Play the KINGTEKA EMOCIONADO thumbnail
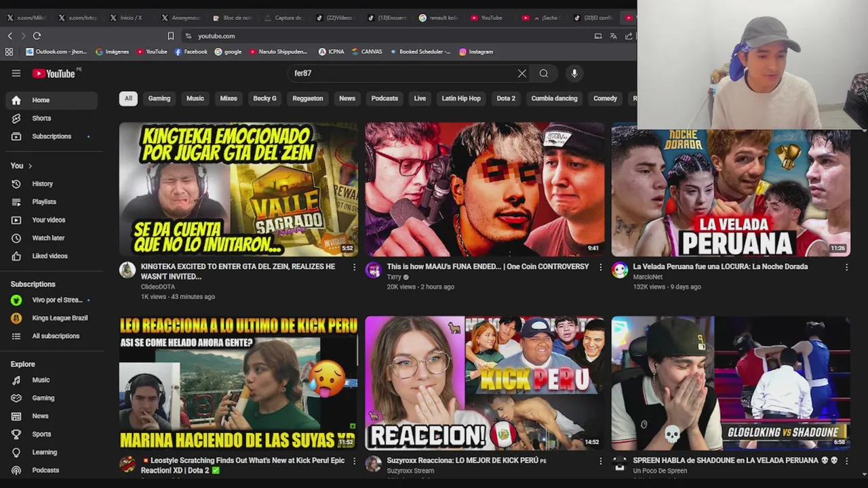Screen dimensions: 868x488 [x=239, y=189]
